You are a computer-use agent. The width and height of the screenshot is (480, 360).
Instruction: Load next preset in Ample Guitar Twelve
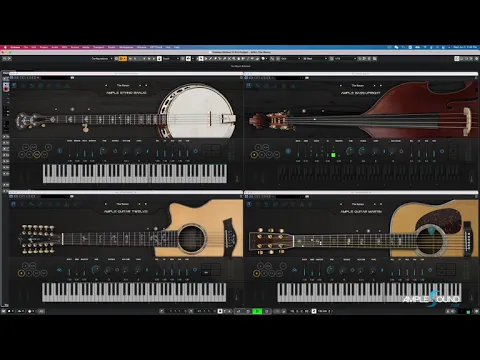(140, 204)
